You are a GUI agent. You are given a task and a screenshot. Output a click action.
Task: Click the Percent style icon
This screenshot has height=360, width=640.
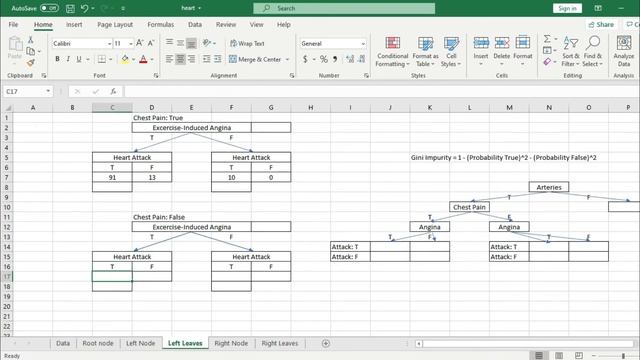pyautogui.click(x=324, y=59)
